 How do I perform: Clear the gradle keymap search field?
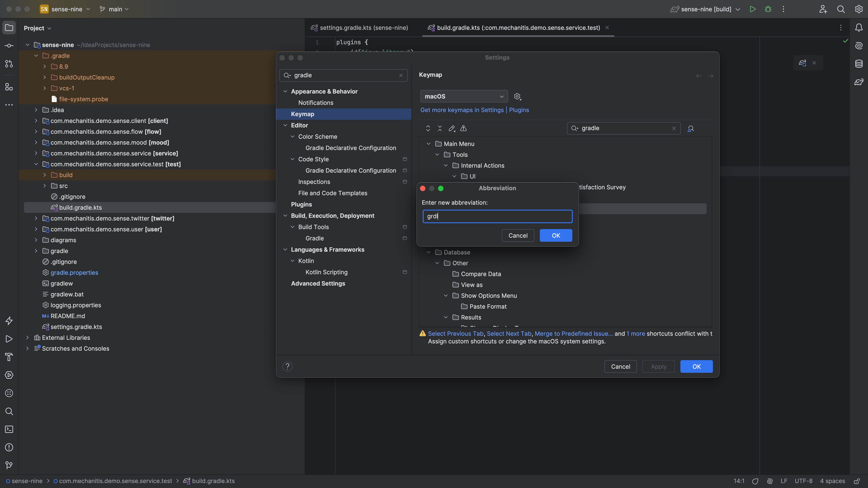coord(674,128)
